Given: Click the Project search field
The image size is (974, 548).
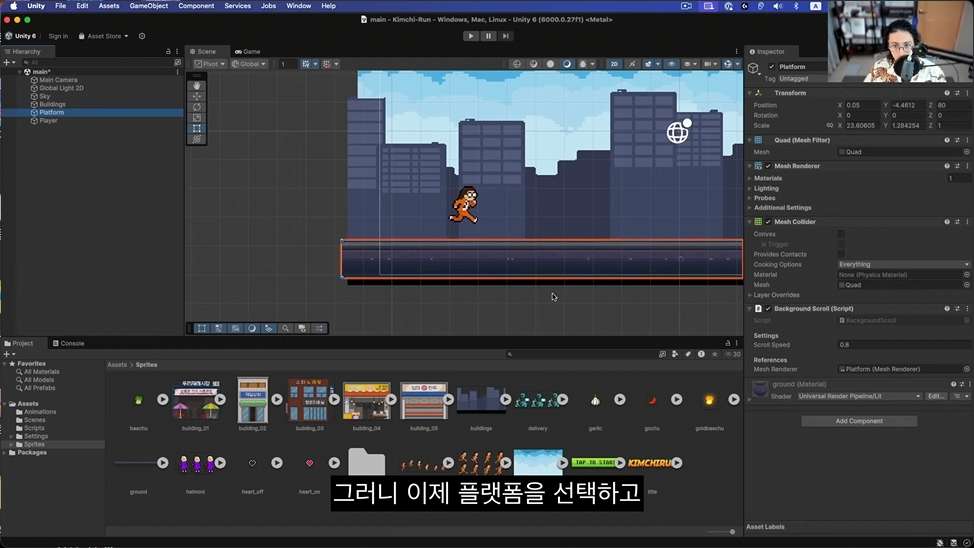Looking at the screenshot, I should tap(581, 354).
